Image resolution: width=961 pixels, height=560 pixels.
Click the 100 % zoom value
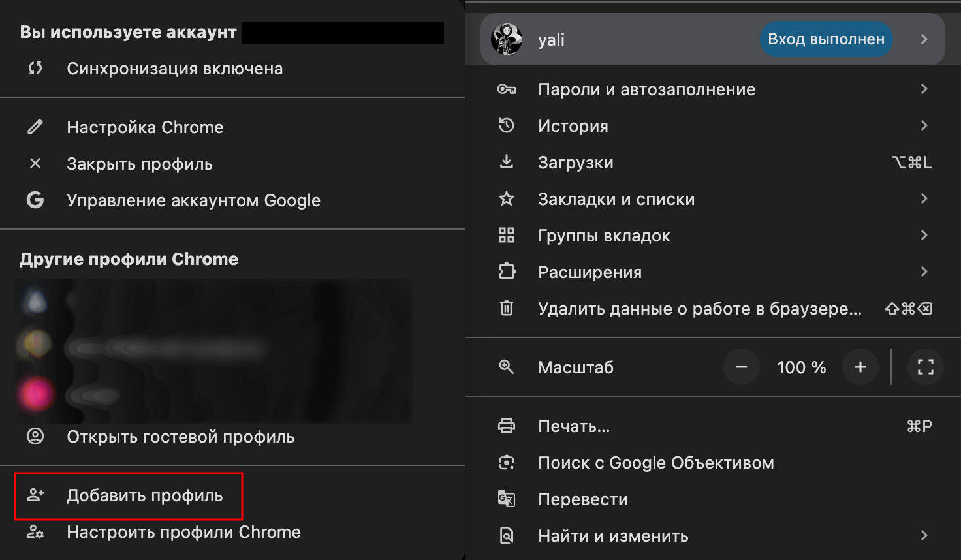pos(801,367)
